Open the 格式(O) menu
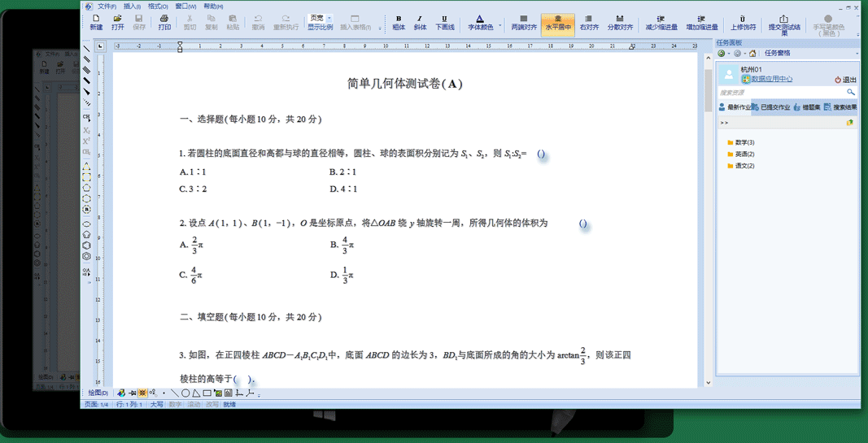 point(157,7)
